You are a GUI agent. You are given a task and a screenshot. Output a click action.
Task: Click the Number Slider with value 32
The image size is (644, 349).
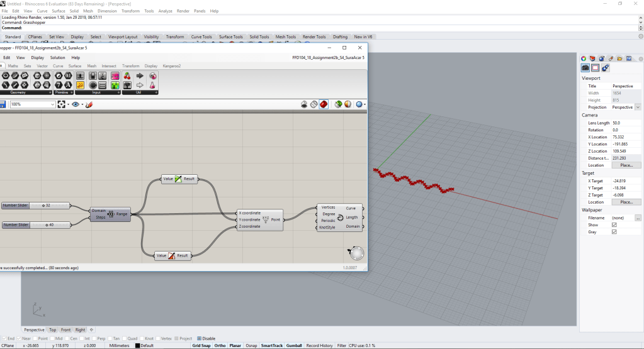pos(35,206)
